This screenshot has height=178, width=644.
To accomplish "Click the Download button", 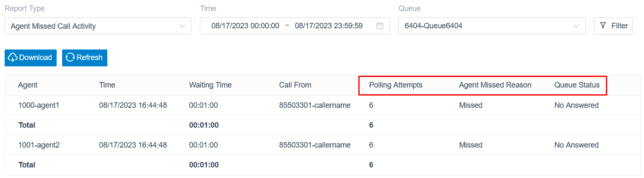I will 30,58.
